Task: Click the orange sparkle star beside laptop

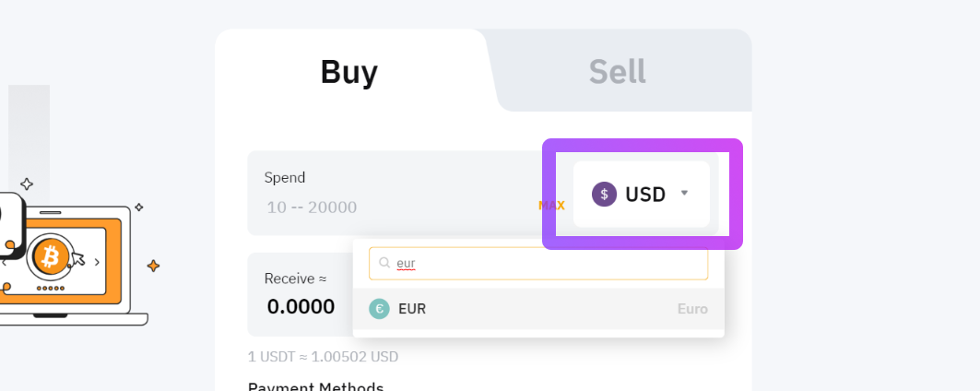Action: point(153,266)
